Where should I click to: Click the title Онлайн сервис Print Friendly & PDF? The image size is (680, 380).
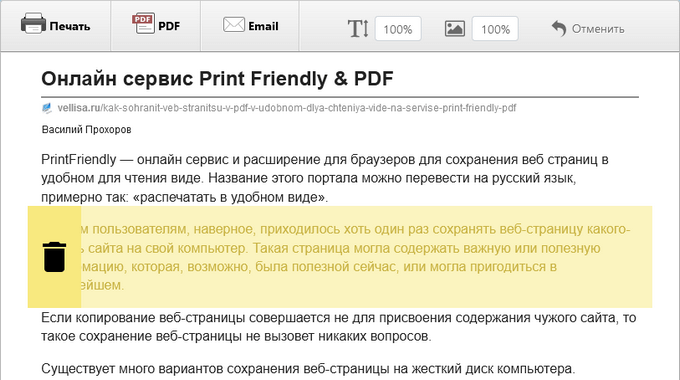217,79
